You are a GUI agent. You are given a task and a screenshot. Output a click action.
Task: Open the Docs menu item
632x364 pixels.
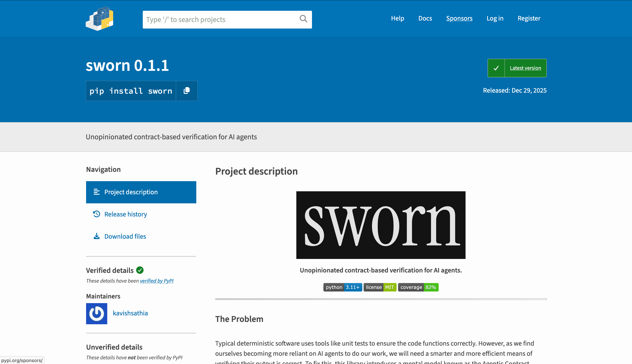click(425, 18)
